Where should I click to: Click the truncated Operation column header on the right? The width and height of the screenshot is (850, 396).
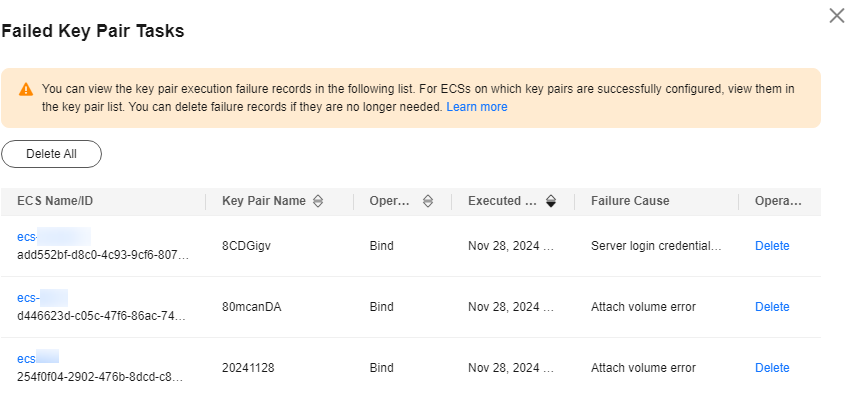coord(778,201)
